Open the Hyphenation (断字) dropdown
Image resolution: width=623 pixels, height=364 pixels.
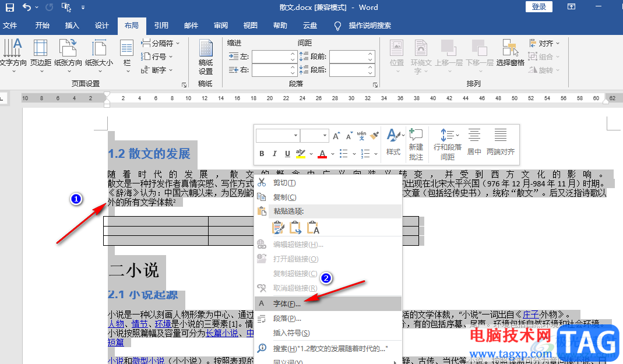[x=157, y=70]
